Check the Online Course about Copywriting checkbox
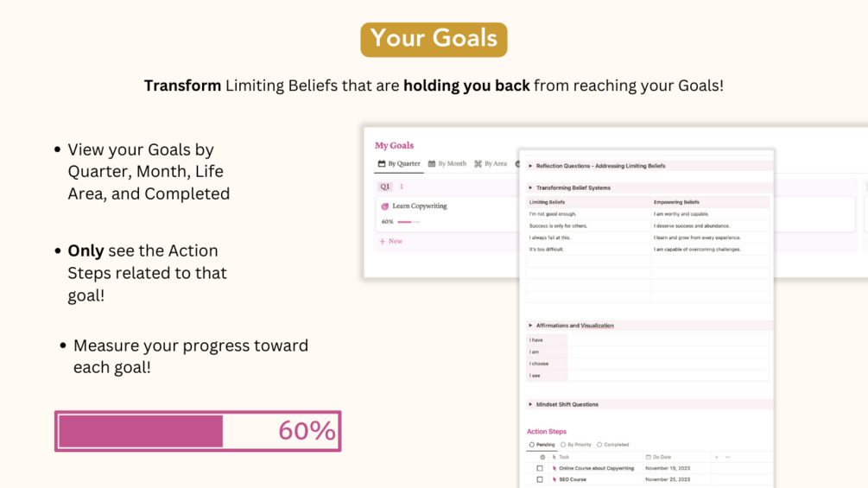The image size is (868, 488). pos(540,468)
